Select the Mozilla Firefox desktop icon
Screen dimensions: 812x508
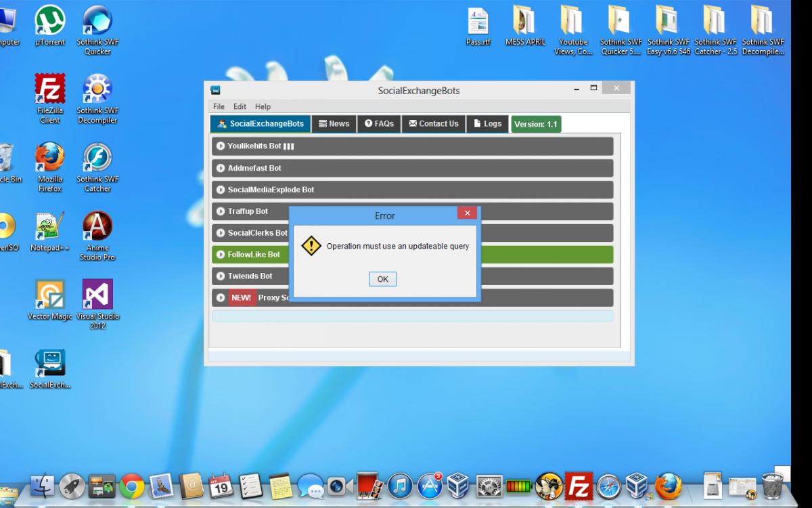[x=50, y=167]
